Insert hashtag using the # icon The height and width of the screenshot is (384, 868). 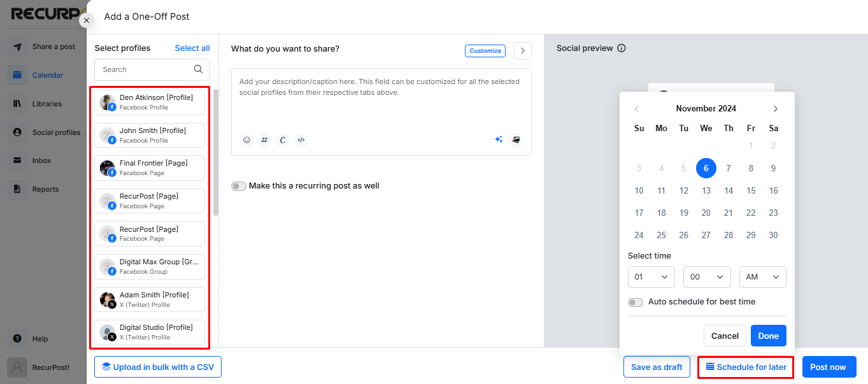coord(265,140)
